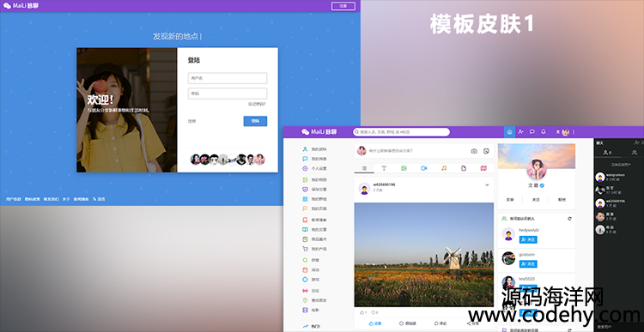Click the camera icon in post composer
Viewport: 644px width, 332px height.
point(474,151)
